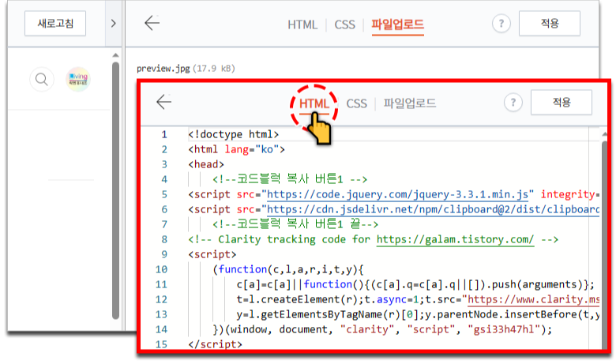Click the html lang="ko" code line
This screenshot has width=616, height=364.
(x=236, y=149)
